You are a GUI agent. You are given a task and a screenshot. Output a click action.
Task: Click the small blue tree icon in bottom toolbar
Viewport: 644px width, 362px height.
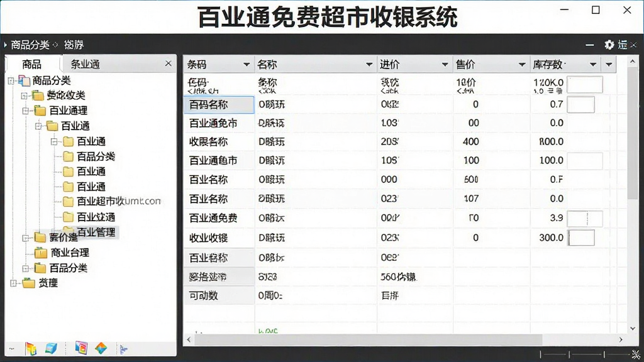(x=123, y=349)
